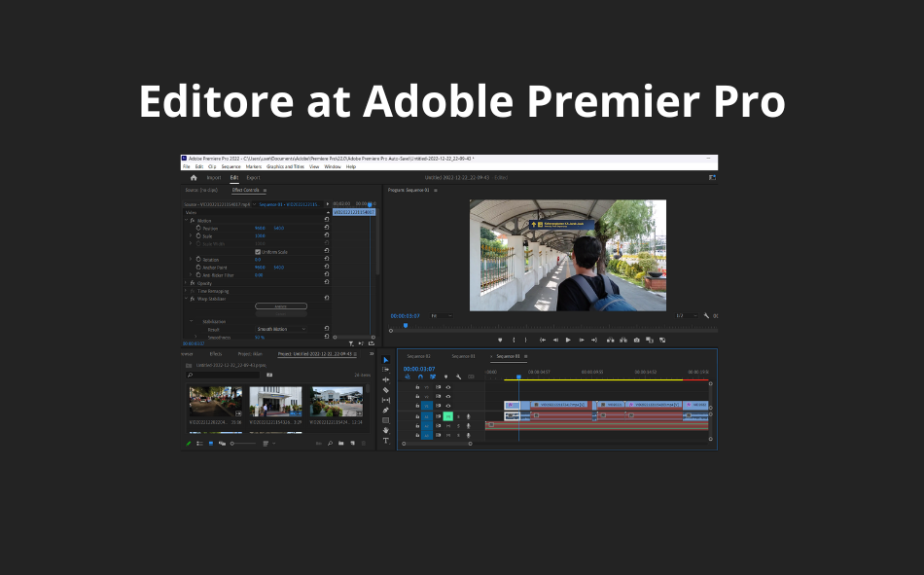Click the Home icon in the workspace bar
The width and height of the screenshot is (924, 575).
(x=194, y=178)
